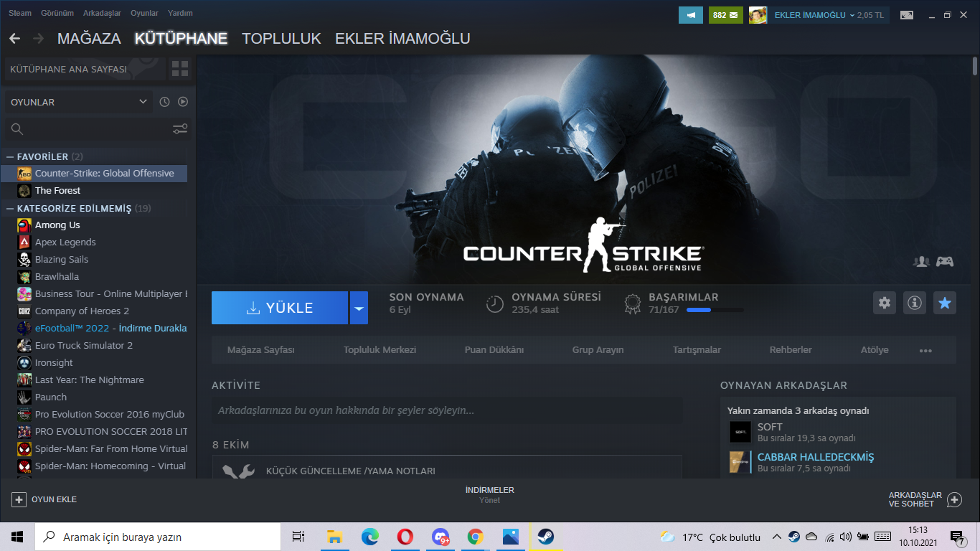980x551 pixels.
Task: Open Topluluk Merkezi link
Action: pos(380,350)
